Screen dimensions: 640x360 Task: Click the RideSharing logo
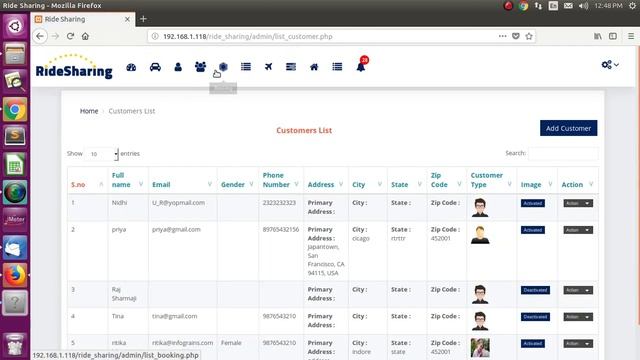[x=74, y=66]
